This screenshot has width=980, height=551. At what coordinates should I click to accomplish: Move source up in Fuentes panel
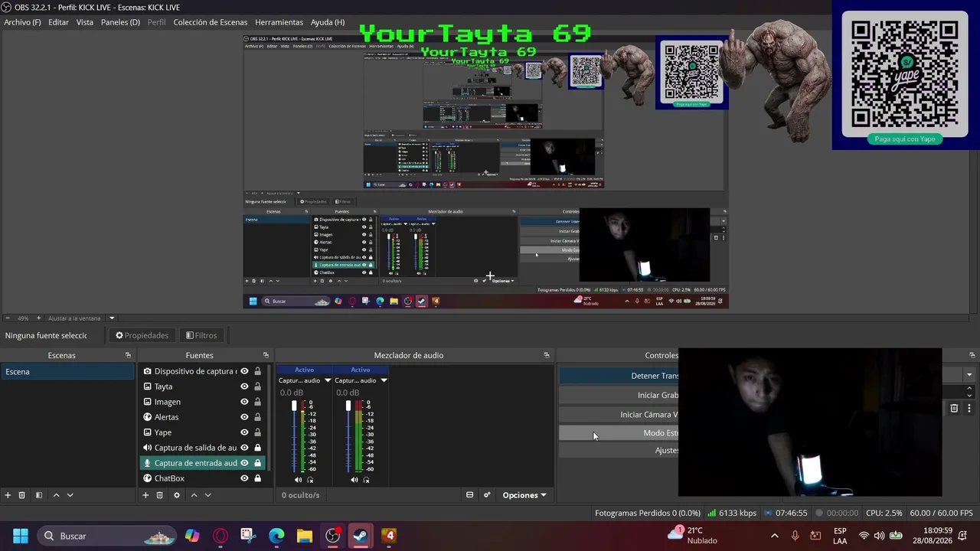pyautogui.click(x=194, y=495)
